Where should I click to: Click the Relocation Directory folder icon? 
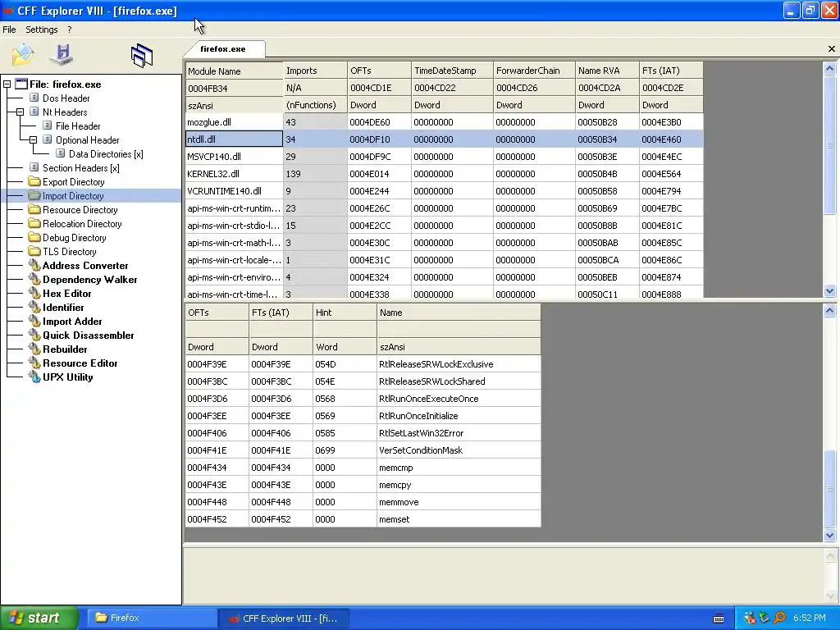point(34,223)
